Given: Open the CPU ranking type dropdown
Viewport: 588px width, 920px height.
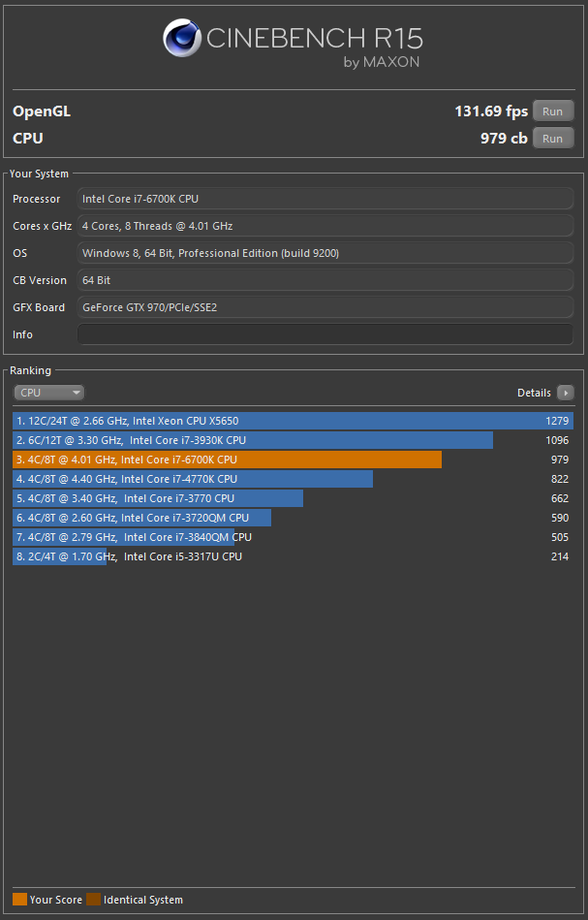Looking at the screenshot, I should coord(48,393).
